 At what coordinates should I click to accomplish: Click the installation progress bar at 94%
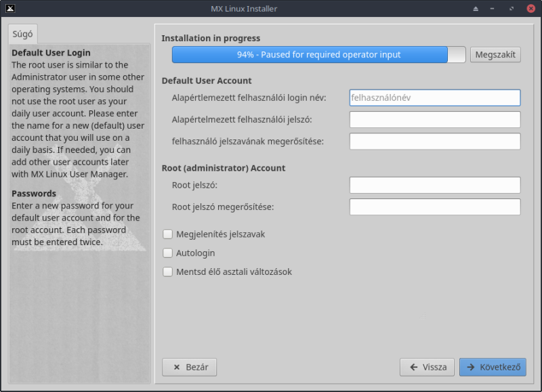coord(318,55)
